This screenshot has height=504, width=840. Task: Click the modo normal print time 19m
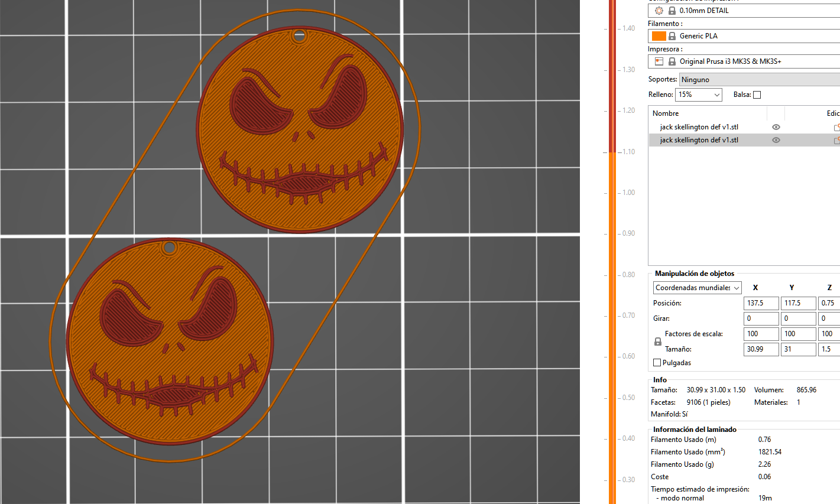click(765, 498)
